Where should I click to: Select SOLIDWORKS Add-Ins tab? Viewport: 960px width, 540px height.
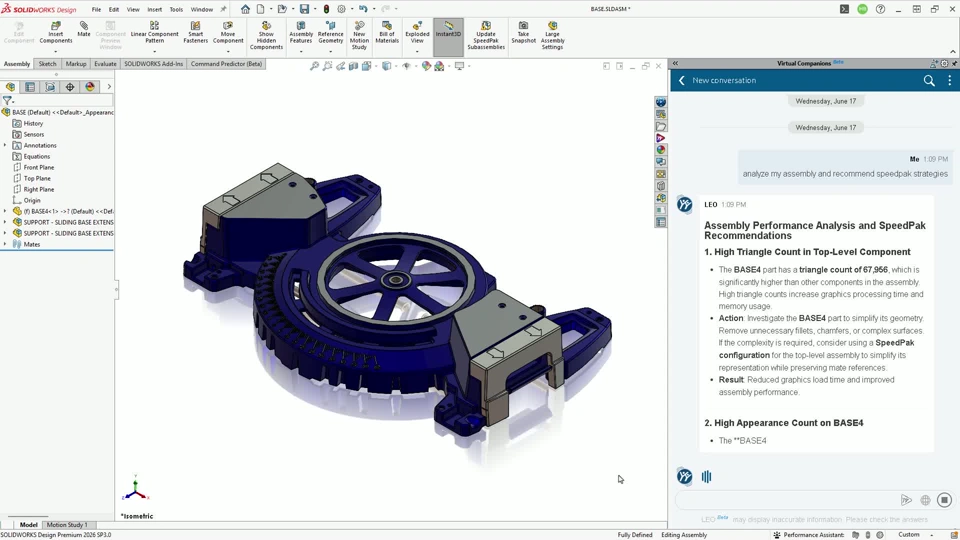click(154, 64)
